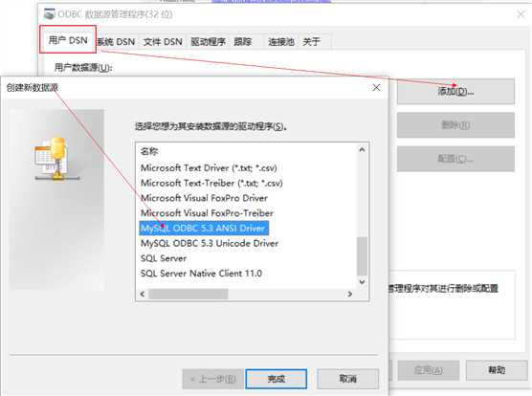The image size is (532, 396).
Task: Click the ODBC window title bar icon
Action: click(50, 14)
